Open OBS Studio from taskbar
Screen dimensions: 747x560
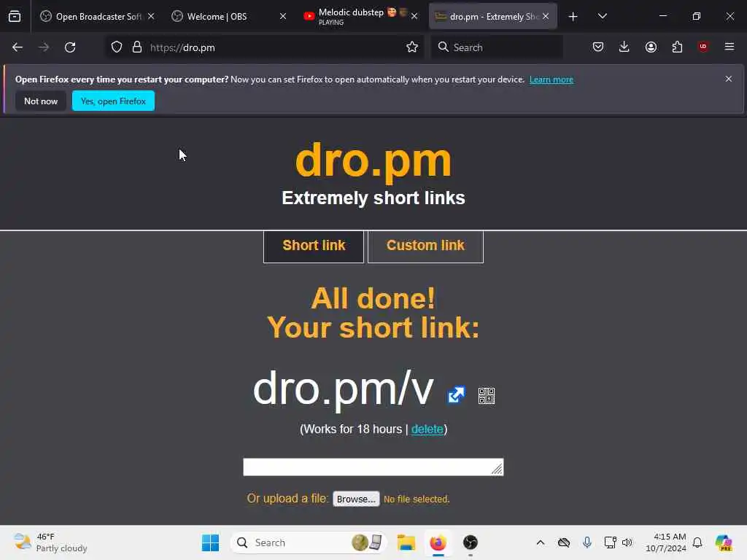click(x=471, y=542)
